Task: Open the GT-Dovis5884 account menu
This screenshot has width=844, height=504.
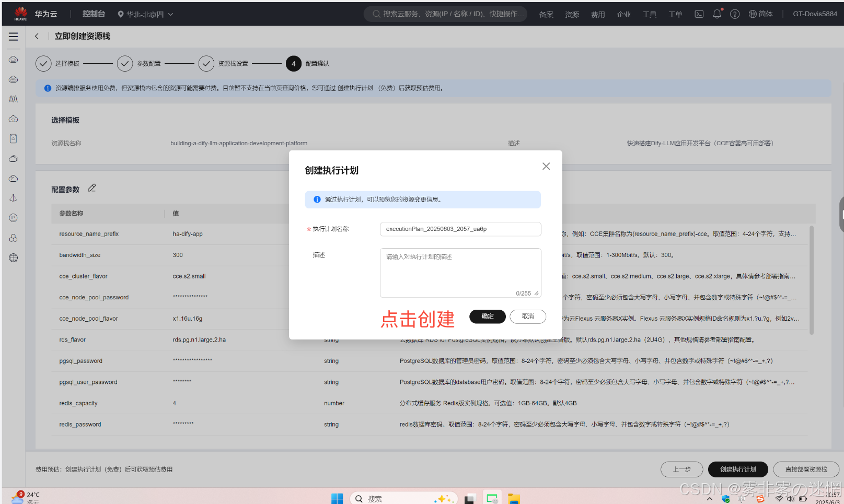Action: tap(815, 14)
